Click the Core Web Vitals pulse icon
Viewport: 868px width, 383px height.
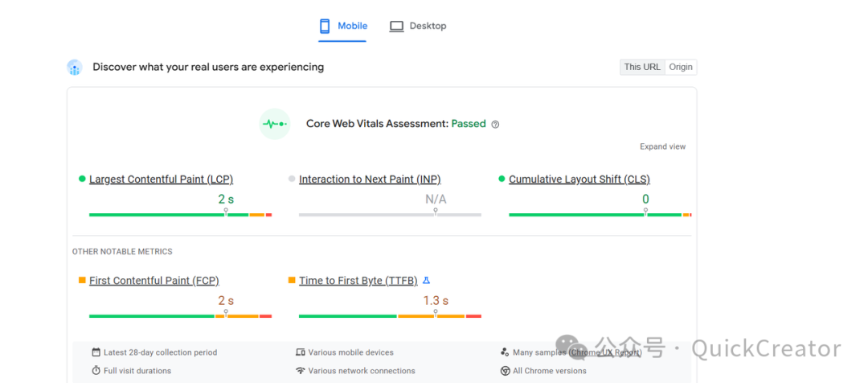coord(275,124)
